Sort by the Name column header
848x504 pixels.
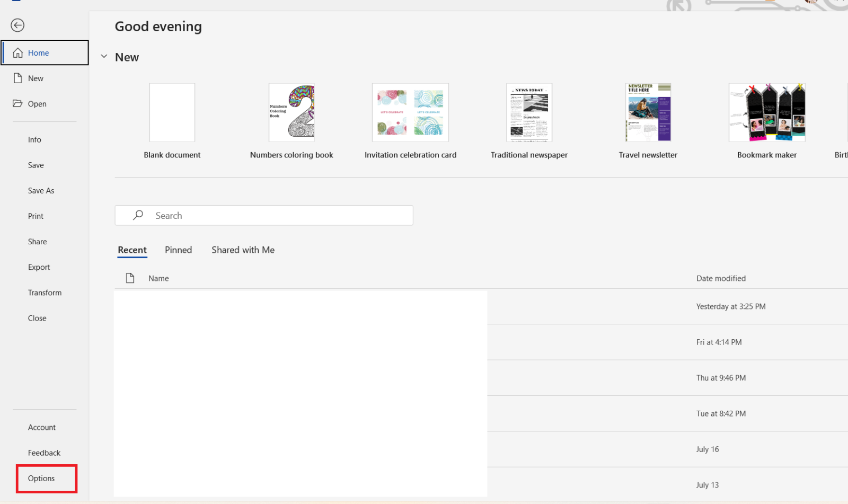pos(158,278)
